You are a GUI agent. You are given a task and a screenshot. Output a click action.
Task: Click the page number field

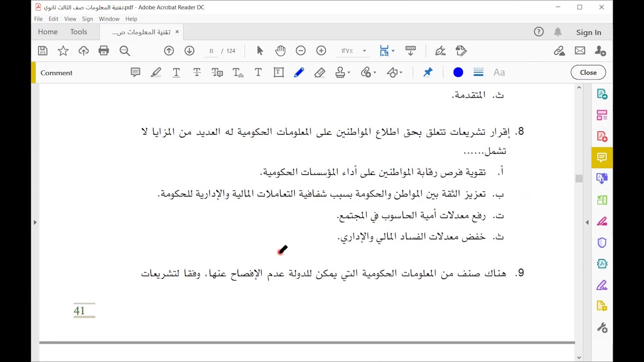(211, 51)
